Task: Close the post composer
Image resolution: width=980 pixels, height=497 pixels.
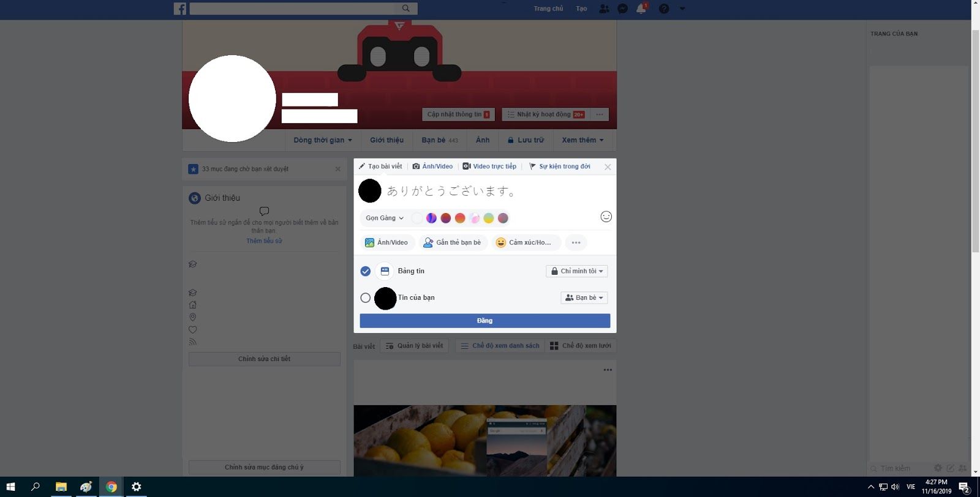Action: tap(608, 167)
